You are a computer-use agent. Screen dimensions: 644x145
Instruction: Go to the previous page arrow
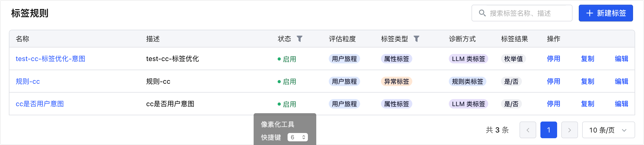pyautogui.click(x=528, y=130)
